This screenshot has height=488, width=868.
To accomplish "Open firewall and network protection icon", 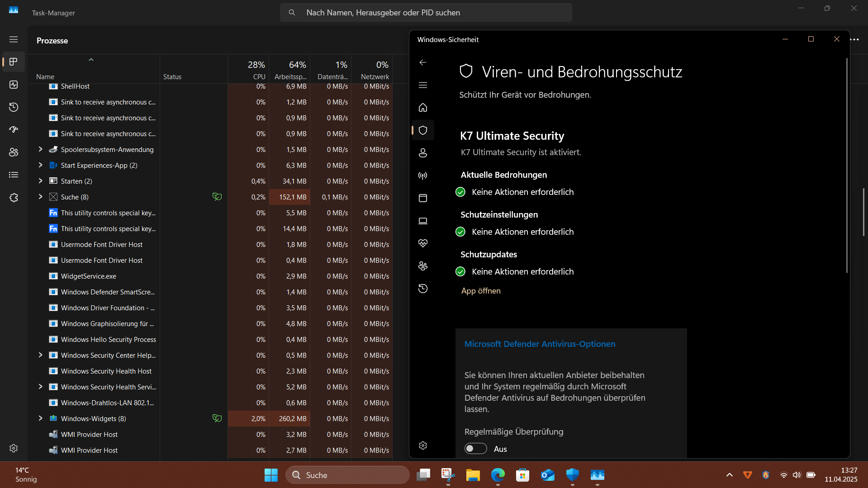I will [423, 175].
